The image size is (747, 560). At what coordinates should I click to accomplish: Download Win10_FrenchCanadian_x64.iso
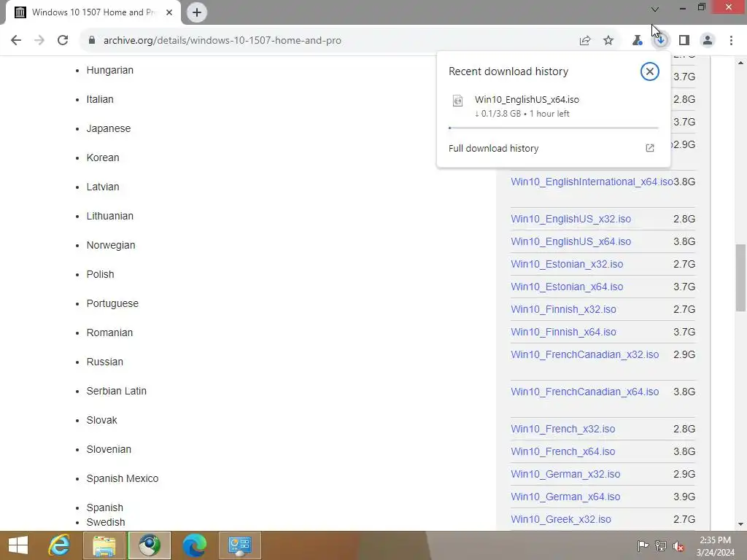pyautogui.click(x=585, y=392)
